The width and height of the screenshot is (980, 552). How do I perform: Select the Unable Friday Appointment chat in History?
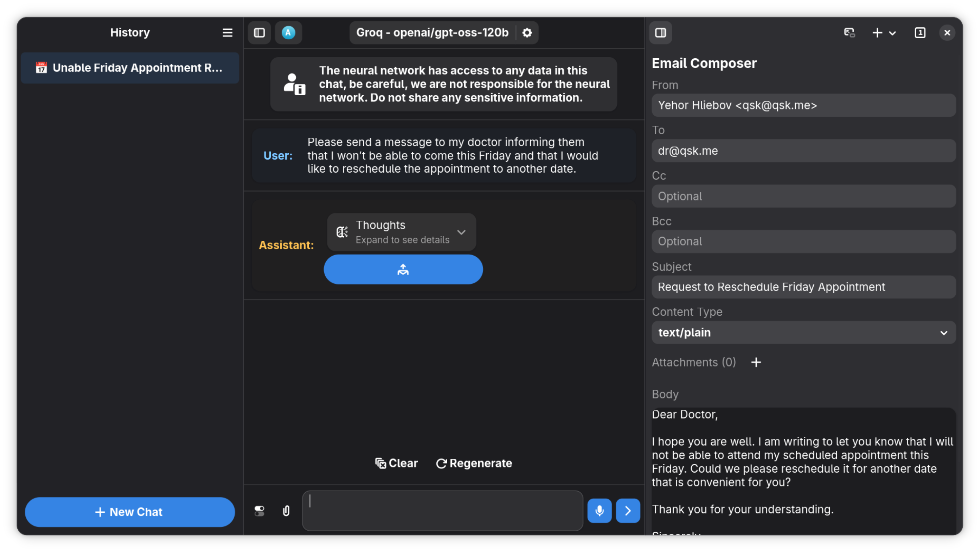[129, 68]
